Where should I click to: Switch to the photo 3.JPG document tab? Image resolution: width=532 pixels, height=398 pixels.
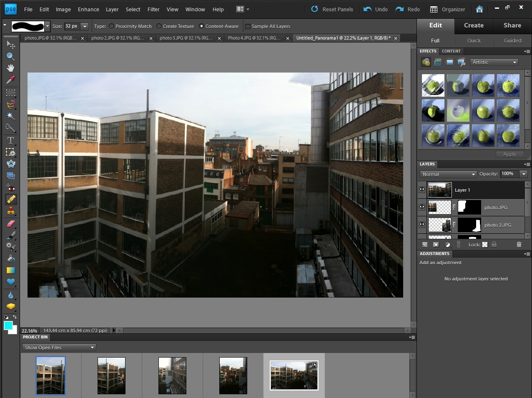186,38
